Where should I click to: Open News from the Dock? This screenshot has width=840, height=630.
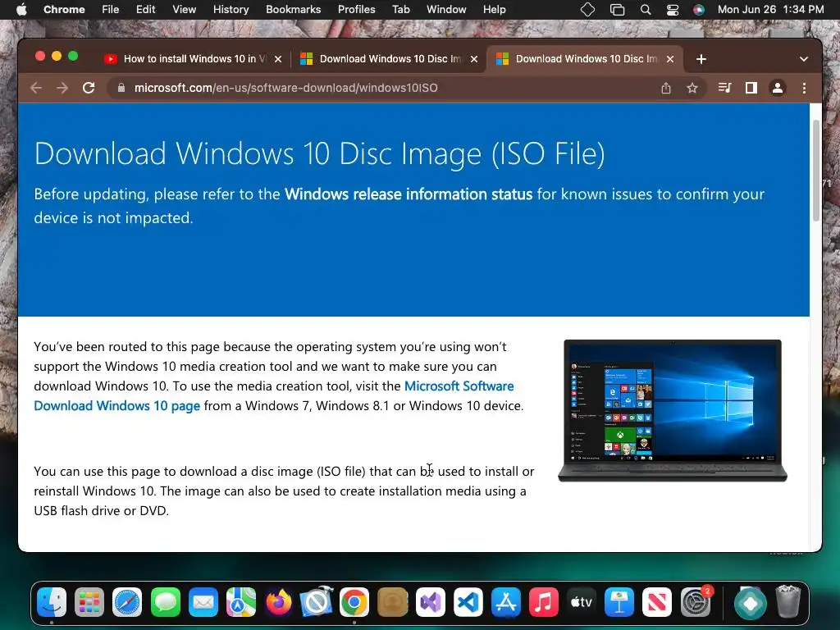tap(657, 602)
